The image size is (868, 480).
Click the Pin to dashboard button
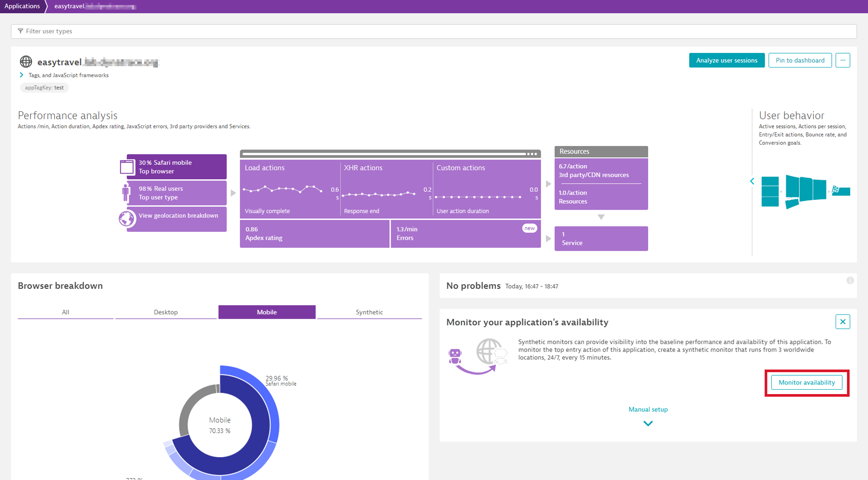800,60
